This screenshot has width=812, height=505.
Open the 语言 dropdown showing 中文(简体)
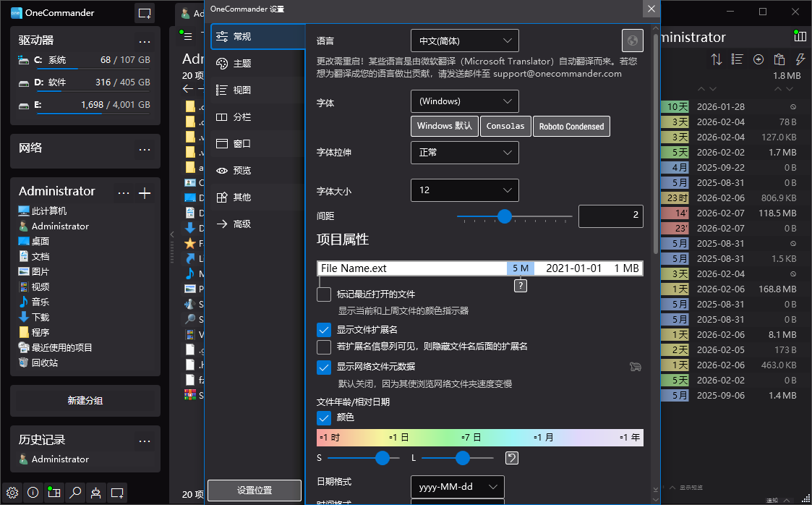464,41
